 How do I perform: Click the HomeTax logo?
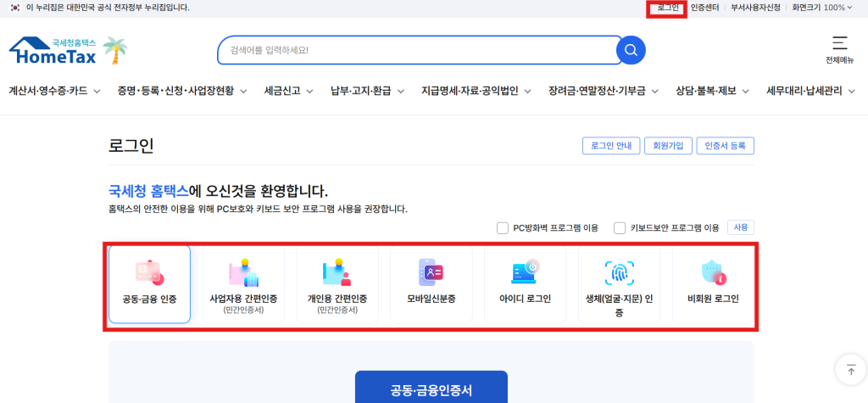53,50
